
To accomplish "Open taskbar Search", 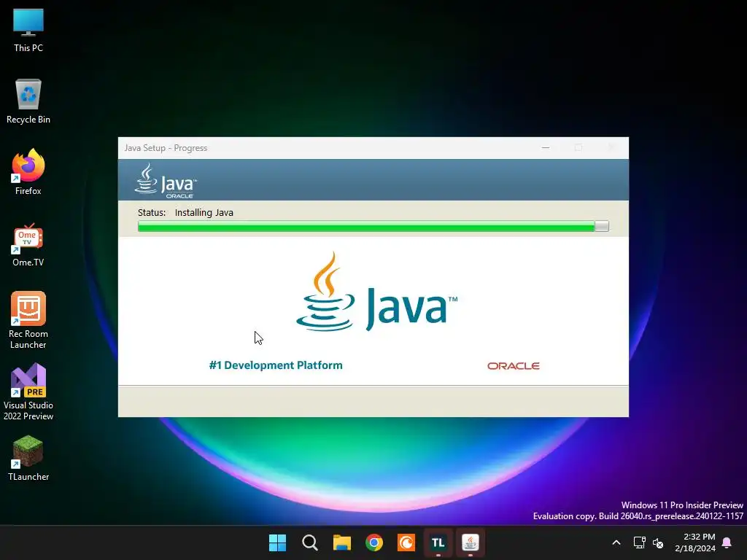I will 309,542.
